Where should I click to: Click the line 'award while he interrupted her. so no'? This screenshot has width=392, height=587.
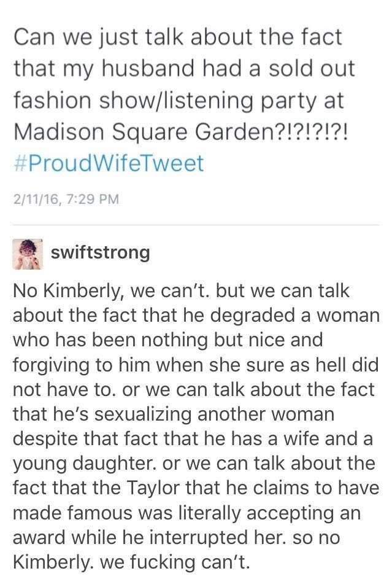coord(176,537)
